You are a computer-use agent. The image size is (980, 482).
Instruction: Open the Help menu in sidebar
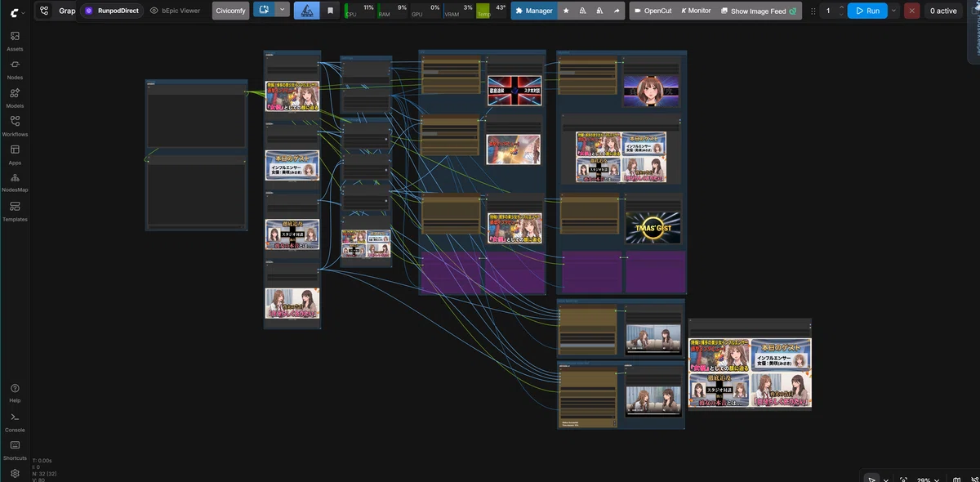(x=15, y=392)
